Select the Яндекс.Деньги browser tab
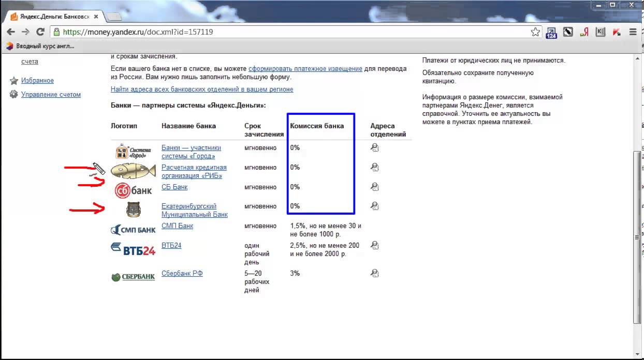This screenshot has height=360, width=644. [54, 17]
